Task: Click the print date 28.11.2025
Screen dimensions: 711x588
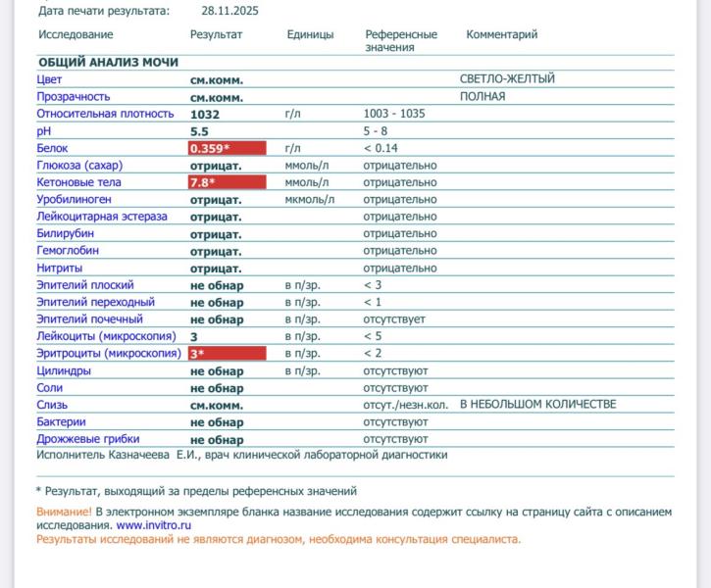Action: point(229,11)
